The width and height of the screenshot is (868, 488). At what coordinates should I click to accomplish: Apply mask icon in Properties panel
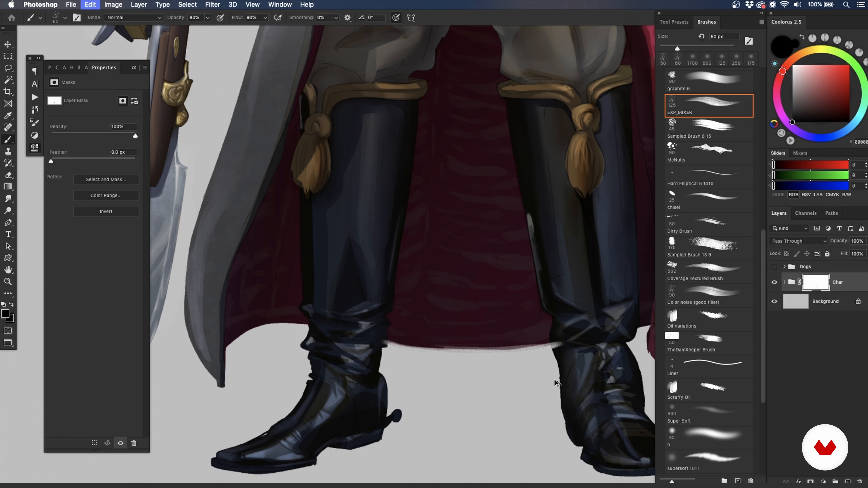107,443
